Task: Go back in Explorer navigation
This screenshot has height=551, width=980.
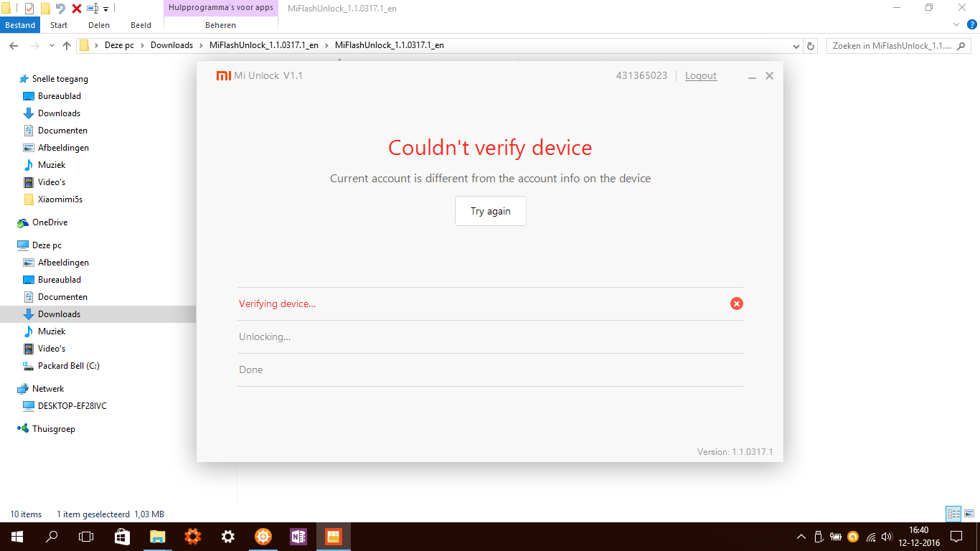Action: [x=14, y=45]
